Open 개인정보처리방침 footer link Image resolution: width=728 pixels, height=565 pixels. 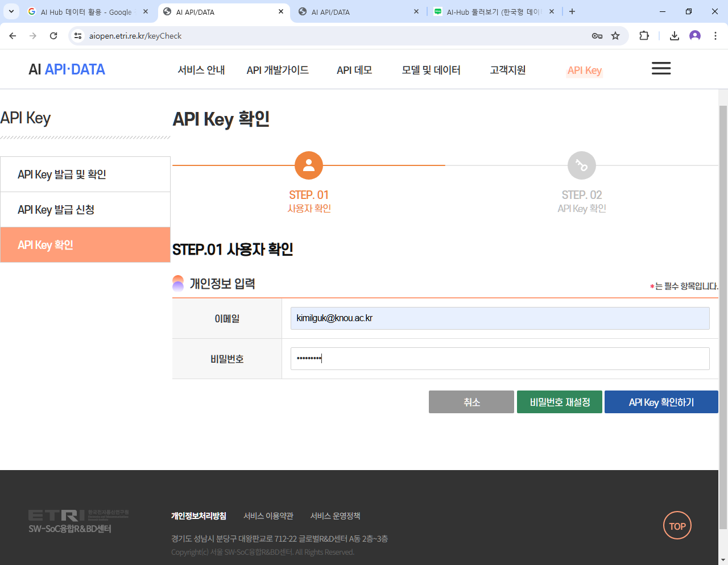click(198, 516)
